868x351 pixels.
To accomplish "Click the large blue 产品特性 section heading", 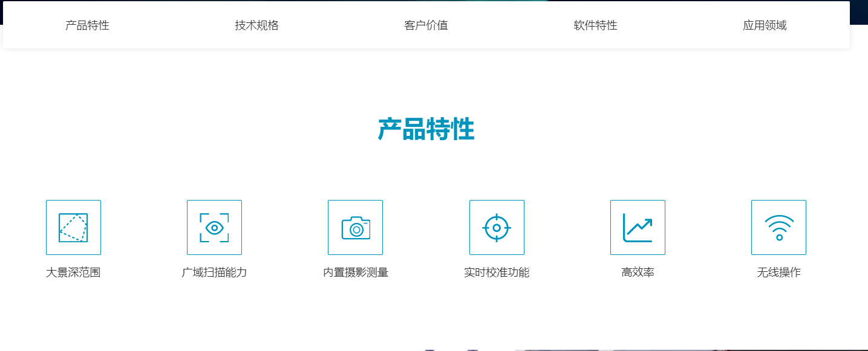I will [426, 129].
